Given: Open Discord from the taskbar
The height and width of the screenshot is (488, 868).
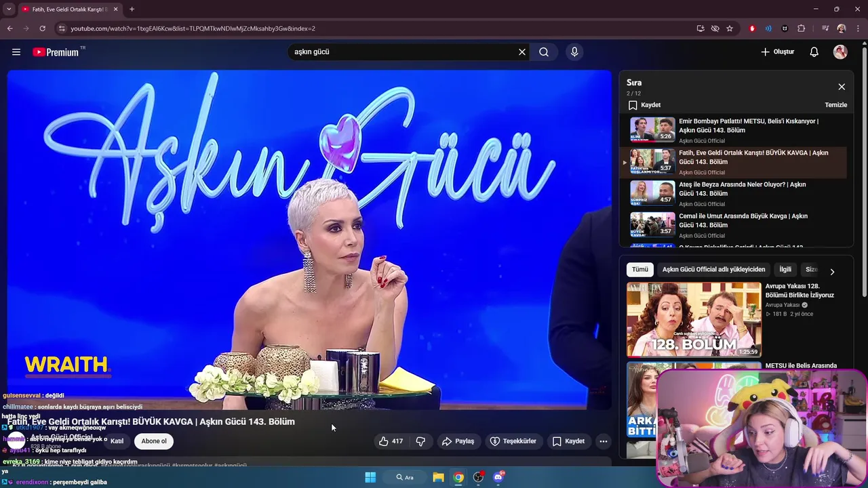Looking at the screenshot, I should 498,477.
